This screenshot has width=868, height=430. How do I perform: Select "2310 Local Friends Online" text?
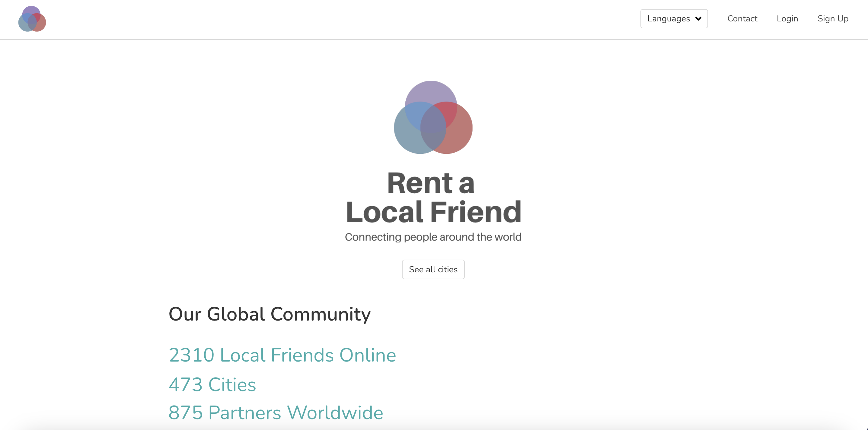point(282,355)
